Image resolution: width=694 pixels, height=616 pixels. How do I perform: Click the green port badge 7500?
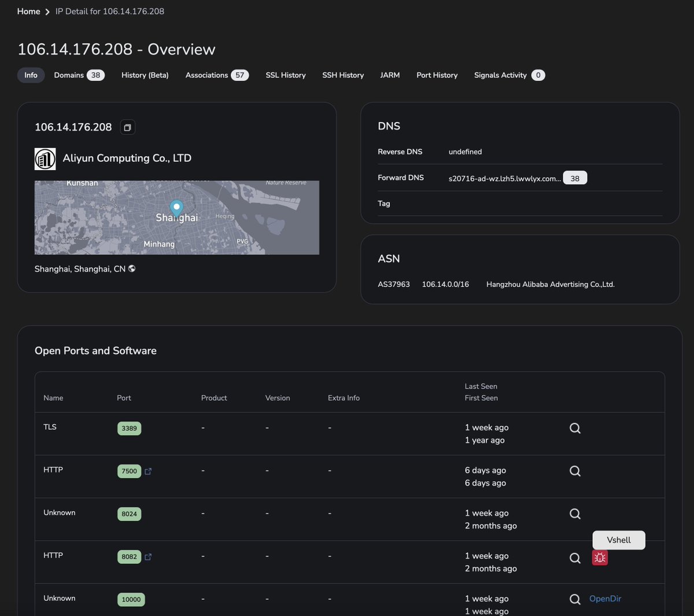pos(129,471)
